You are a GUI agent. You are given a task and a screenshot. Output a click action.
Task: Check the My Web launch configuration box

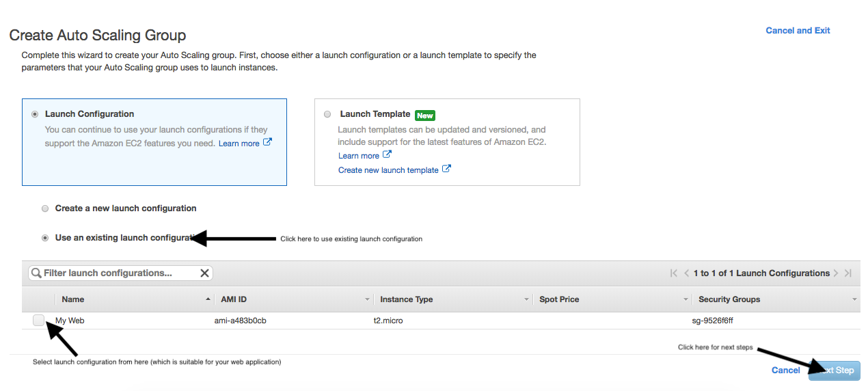click(x=39, y=320)
